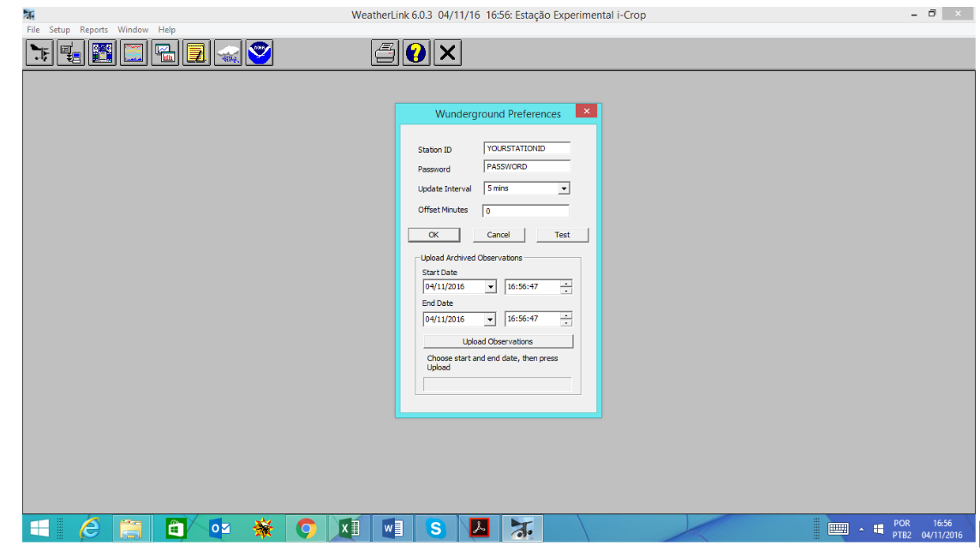Click the Station ID input field
Viewport: 980px width, 552px height.
pyautogui.click(x=526, y=148)
